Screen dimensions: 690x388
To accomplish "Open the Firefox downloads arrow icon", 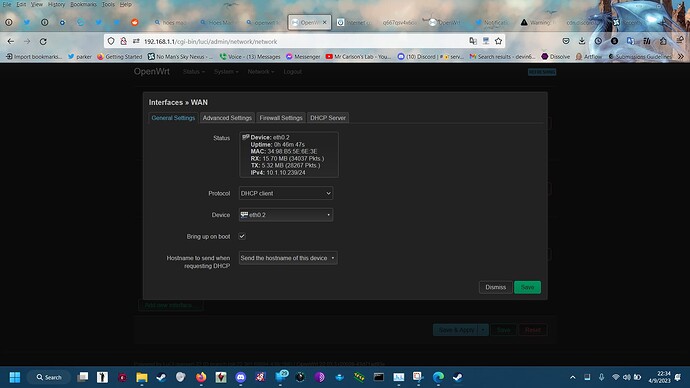I will [x=582, y=41].
